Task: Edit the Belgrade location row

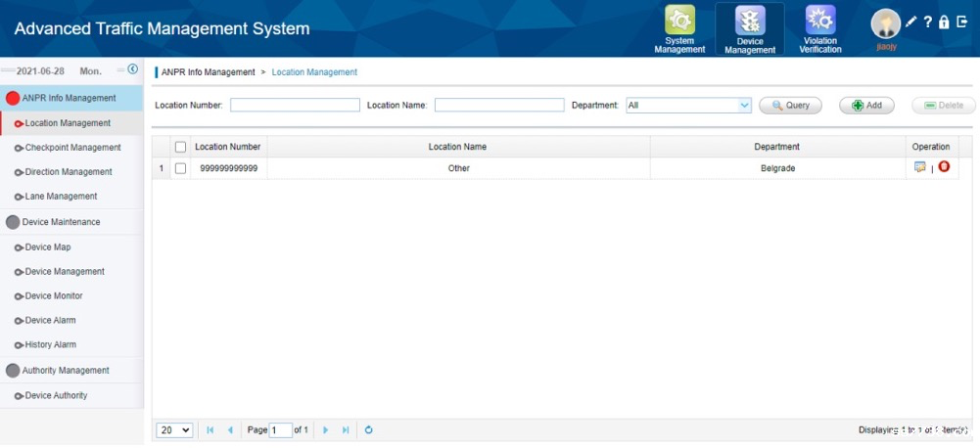Action: 920,167
